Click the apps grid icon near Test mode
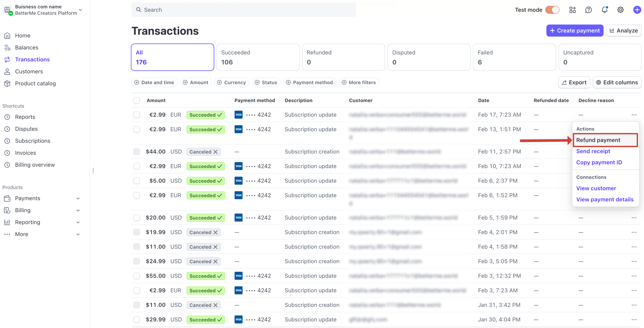Viewport: 644px width, 328px height. [573, 10]
